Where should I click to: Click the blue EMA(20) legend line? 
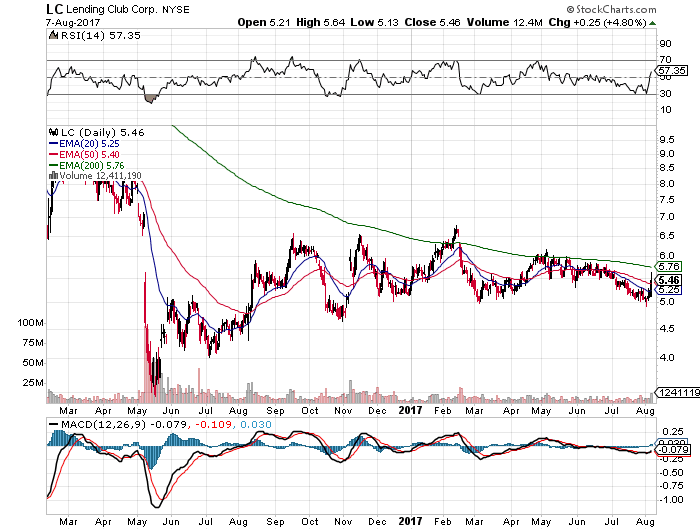coord(53,144)
